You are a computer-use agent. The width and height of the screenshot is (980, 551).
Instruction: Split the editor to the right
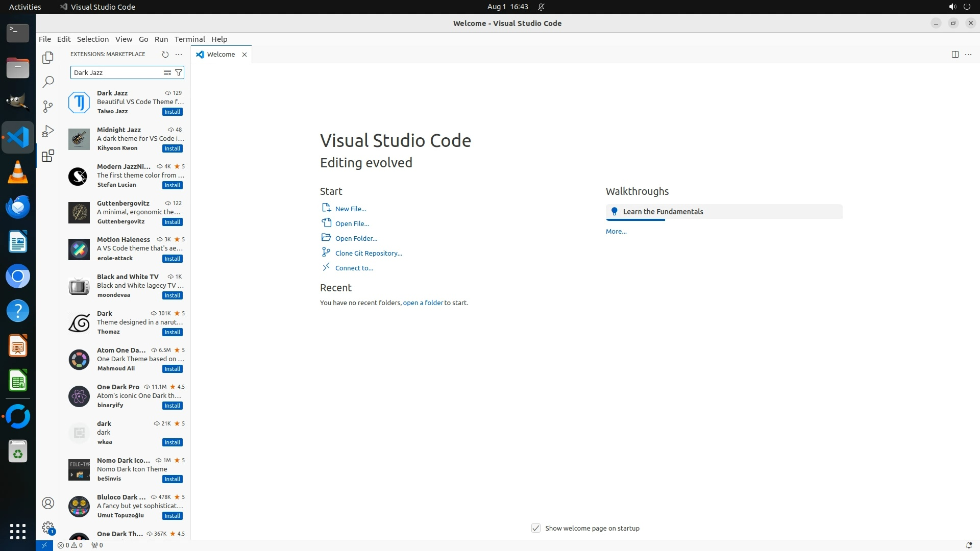954,54
